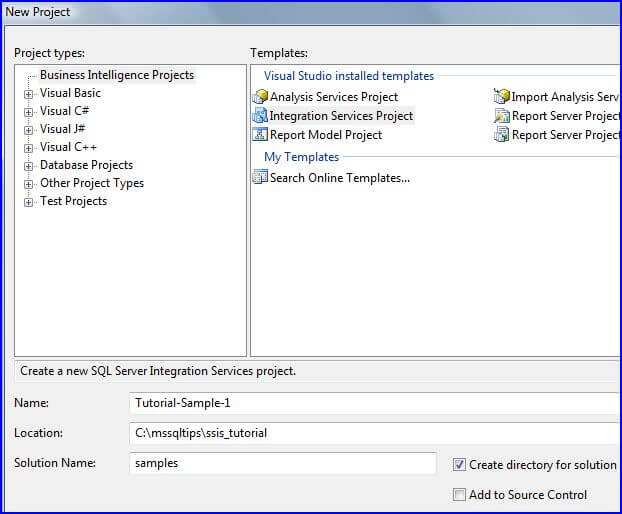The height and width of the screenshot is (514, 622).
Task: Expand the Database Projects node
Action: coord(28,166)
